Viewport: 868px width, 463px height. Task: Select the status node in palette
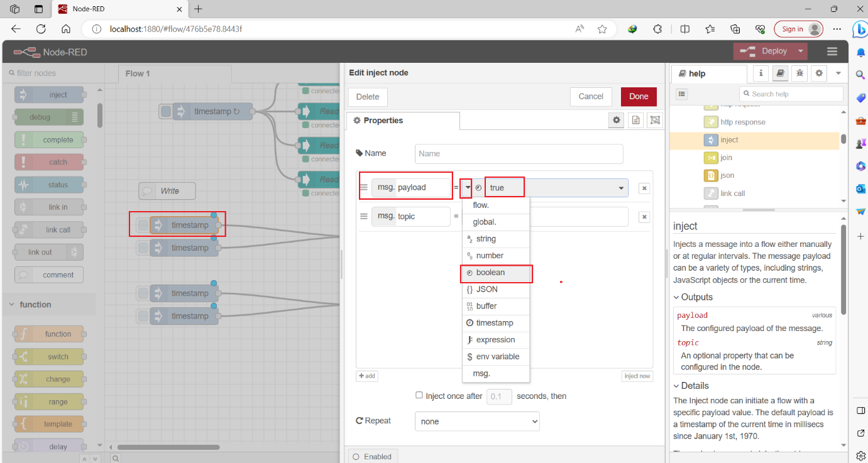(49, 185)
